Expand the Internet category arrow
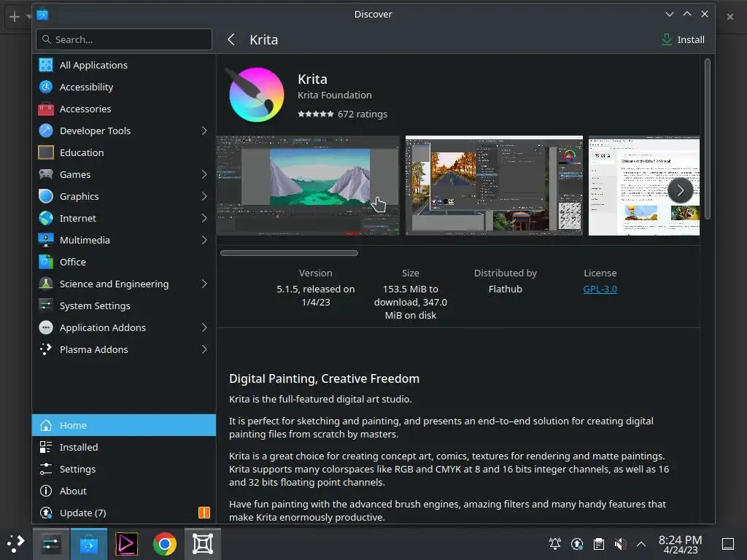The height and width of the screenshot is (560, 747). (x=204, y=218)
